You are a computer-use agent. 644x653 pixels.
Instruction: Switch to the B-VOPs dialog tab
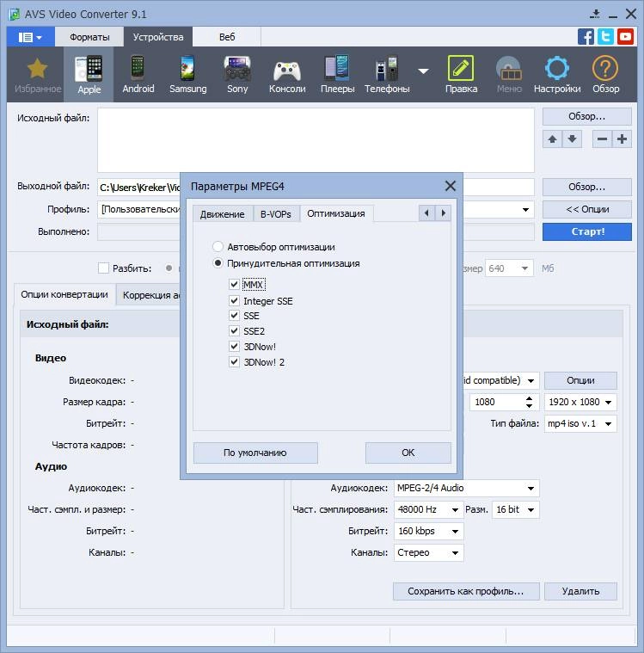(x=276, y=214)
